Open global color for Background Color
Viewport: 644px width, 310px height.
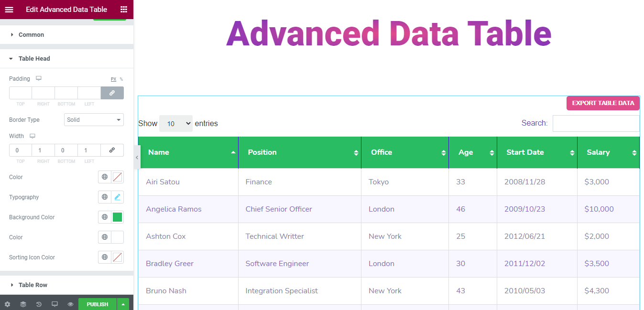coord(105,217)
